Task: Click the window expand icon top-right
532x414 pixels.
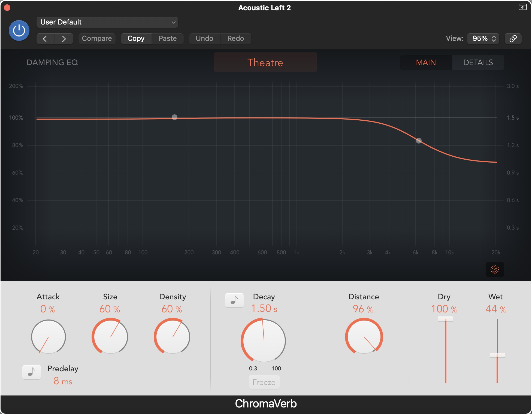Action: click(522, 7)
